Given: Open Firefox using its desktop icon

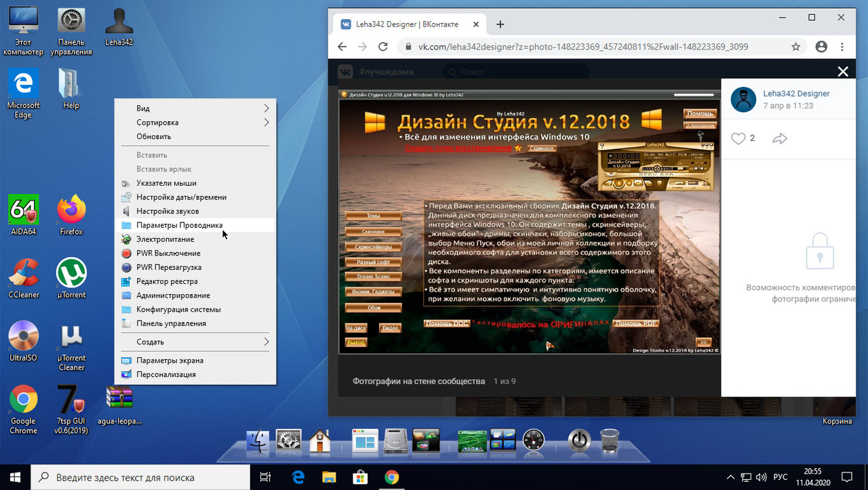Looking at the screenshot, I should click(x=70, y=210).
